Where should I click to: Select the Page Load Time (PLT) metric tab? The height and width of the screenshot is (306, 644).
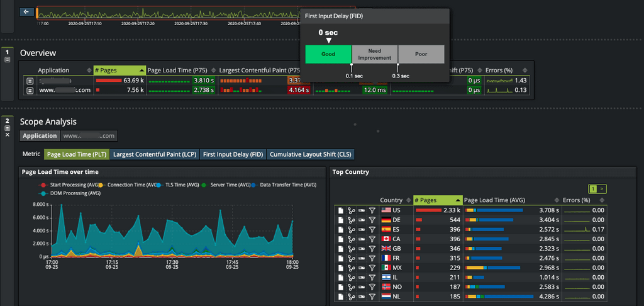77,155
